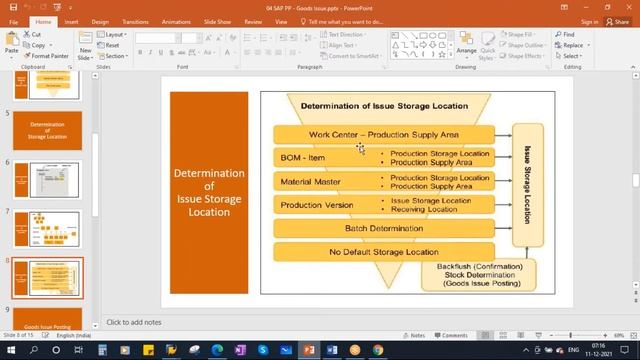Viewport: 640px width, 360px height.
Task: Switch to the Transitions tab
Action: [x=135, y=22]
